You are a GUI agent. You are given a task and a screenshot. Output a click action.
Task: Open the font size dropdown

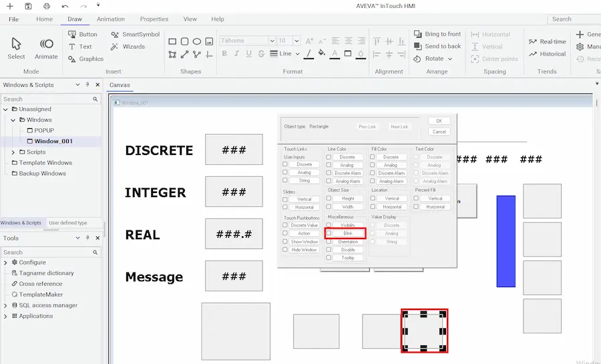tap(296, 41)
